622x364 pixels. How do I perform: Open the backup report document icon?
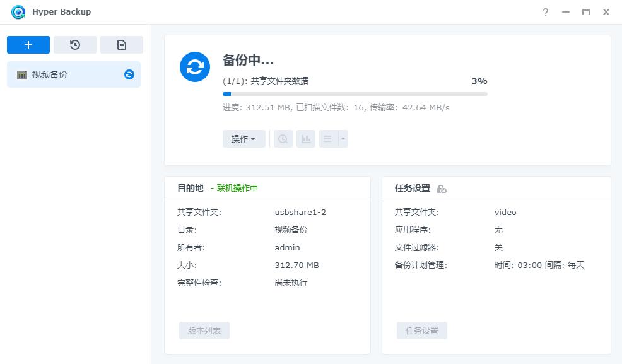point(122,44)
